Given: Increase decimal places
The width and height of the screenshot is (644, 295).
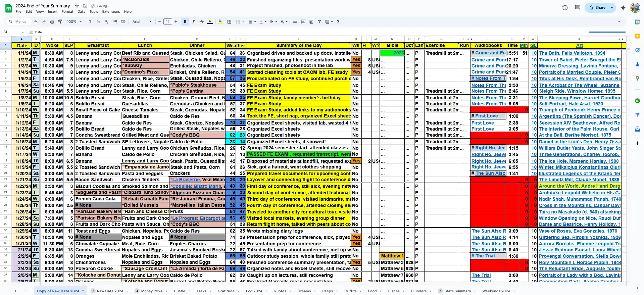Looking at the screenshot, I should (115, 22).
